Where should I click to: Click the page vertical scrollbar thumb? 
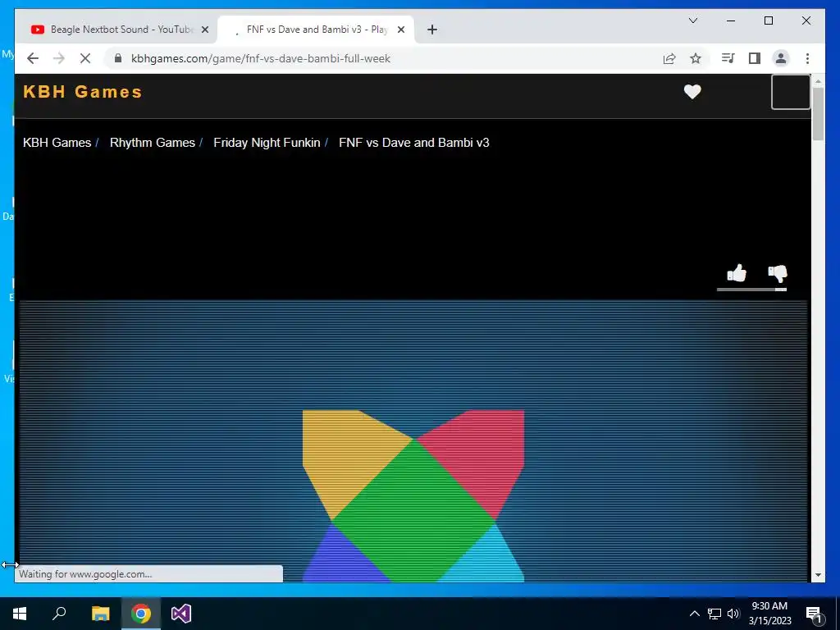[x=818, y=113]
